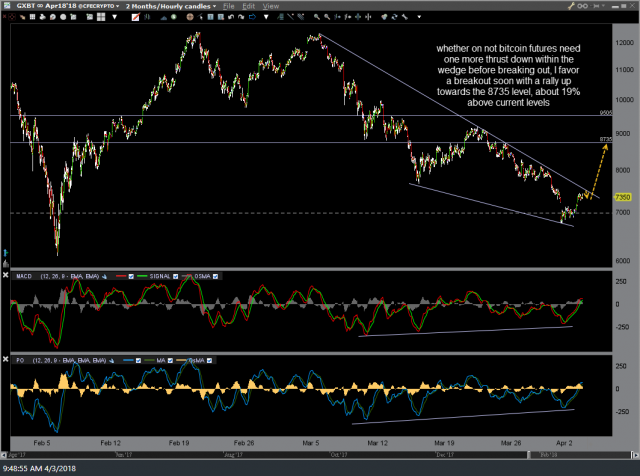This screenshot has height=476, width=640.
Task: Click the scrollbar left arrow button
Action: click(x=4, y=454)
